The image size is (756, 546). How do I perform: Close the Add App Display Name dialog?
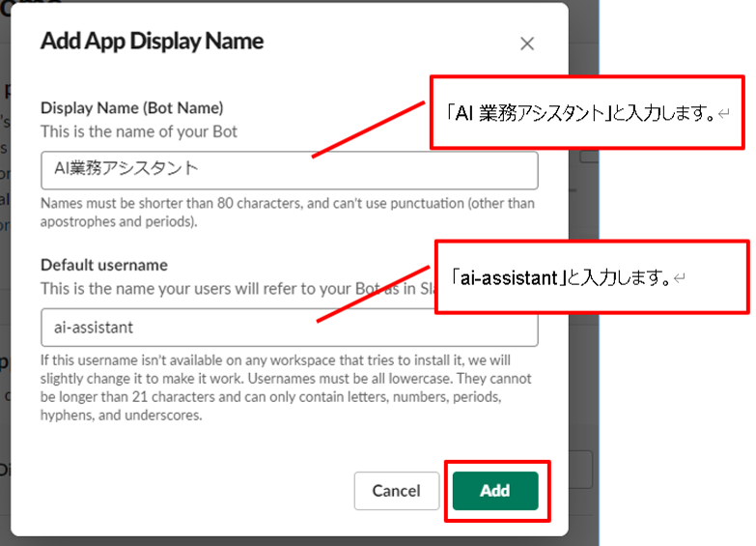pos(527,43)
